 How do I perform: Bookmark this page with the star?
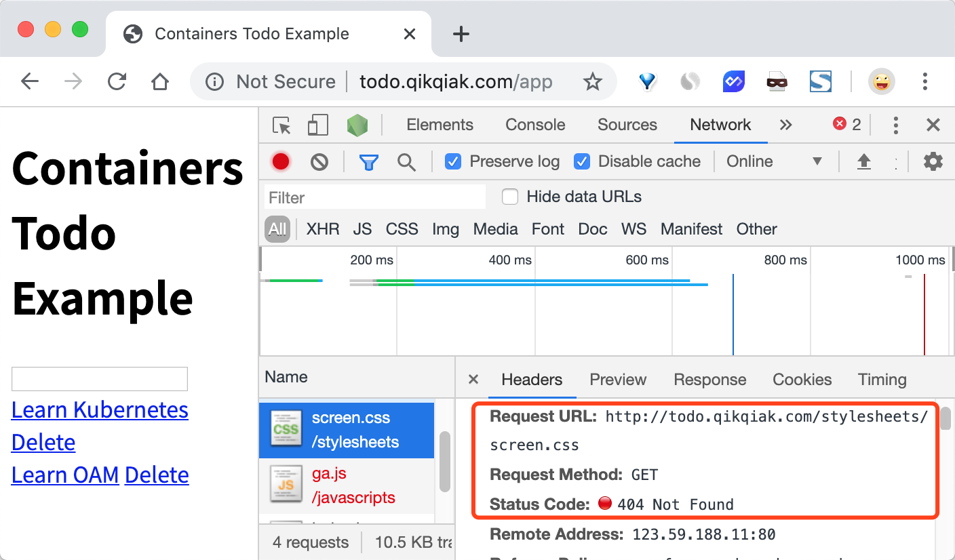[593, 82]
